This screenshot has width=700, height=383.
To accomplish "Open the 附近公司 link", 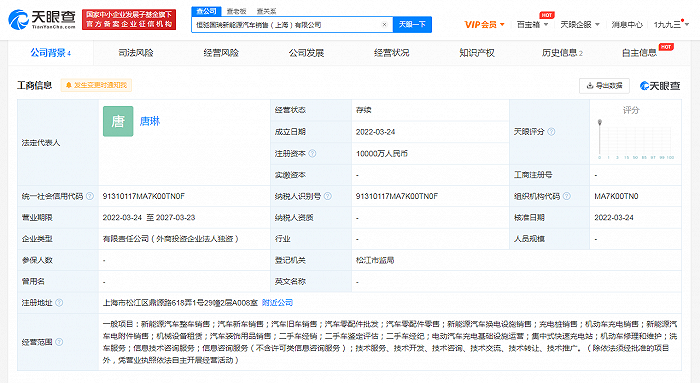I will [277, 303].
